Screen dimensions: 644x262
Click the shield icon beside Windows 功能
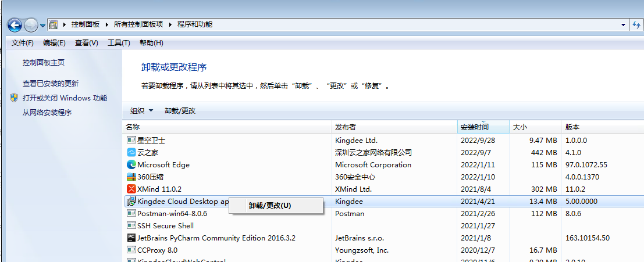(15, 98)
